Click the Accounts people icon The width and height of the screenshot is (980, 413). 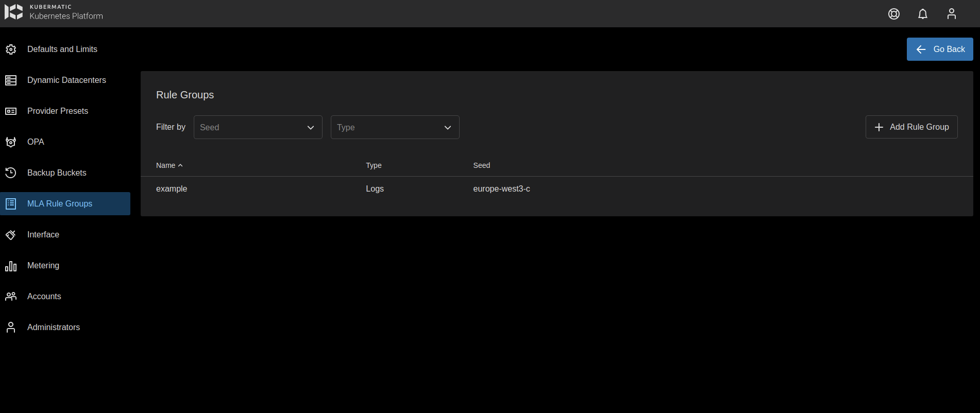[x=11, y=297]
